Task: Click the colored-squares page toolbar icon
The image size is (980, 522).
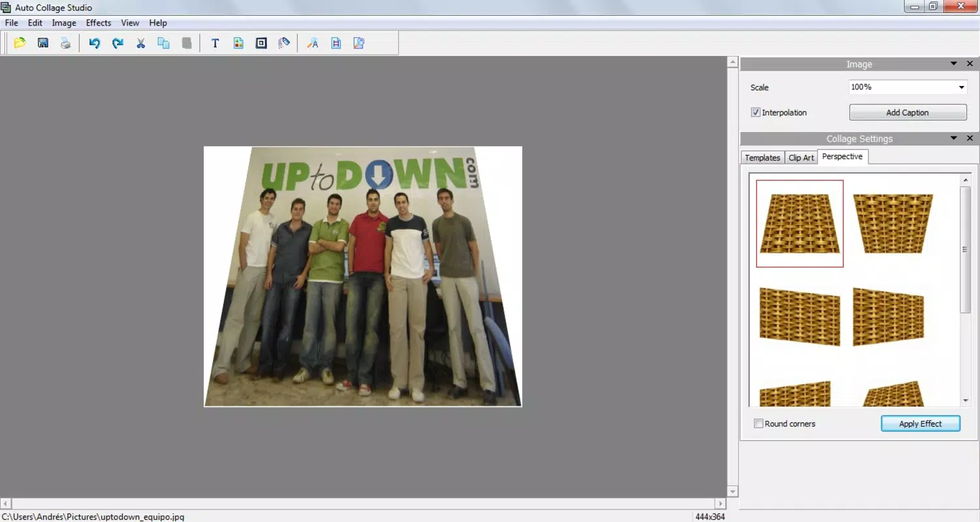Action: tap(238, 43)
